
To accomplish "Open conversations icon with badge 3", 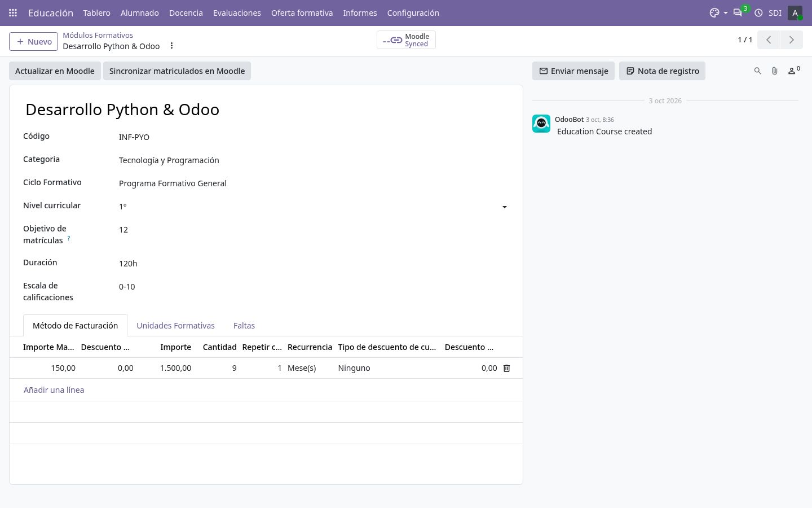I will [x=738, y=12].
